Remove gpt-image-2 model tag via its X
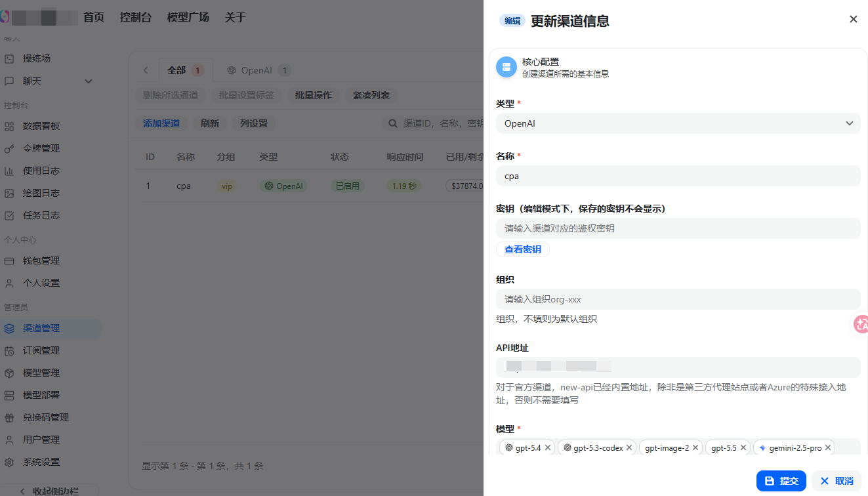Viewport: 868px width, 496px height. pos(695,447)
